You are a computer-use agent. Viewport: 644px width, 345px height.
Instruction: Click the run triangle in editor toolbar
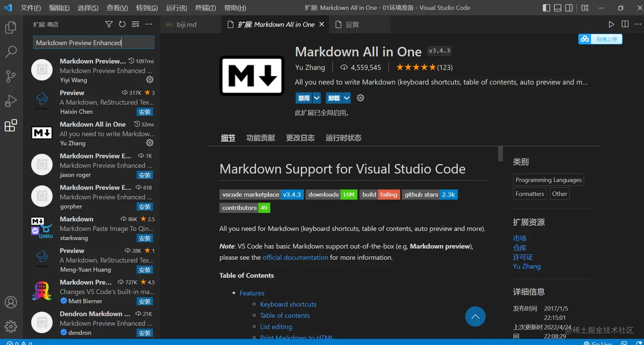pos(611,24)
